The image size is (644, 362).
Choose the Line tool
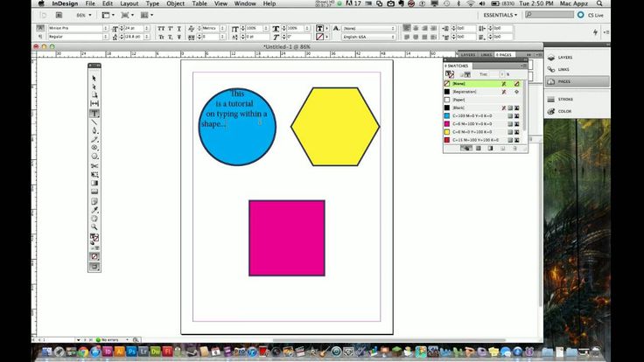pyautogui.click(x=94, y=122)
